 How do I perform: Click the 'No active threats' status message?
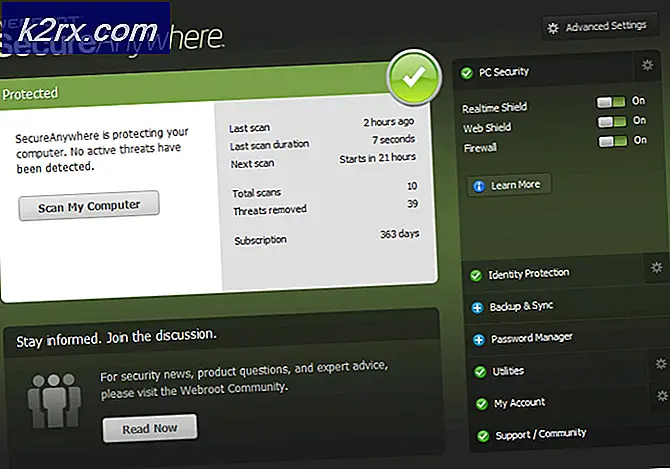coord(102,151)
